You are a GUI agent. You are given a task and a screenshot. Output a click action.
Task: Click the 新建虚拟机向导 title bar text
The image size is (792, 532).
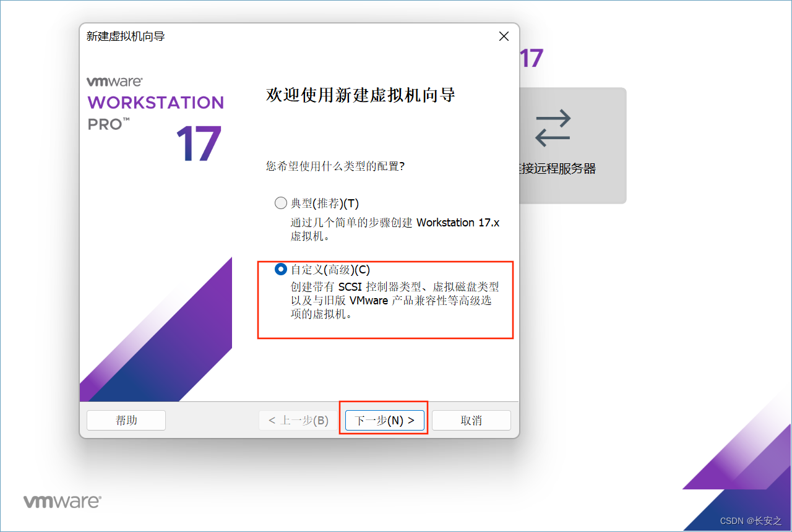click(126, 36)
